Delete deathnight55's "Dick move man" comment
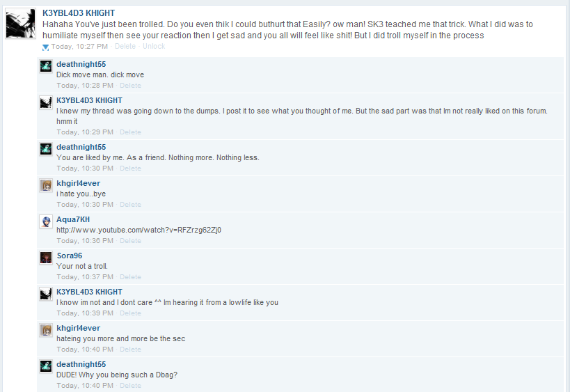This screenshot has width=570, height=392. click(130, 86)
